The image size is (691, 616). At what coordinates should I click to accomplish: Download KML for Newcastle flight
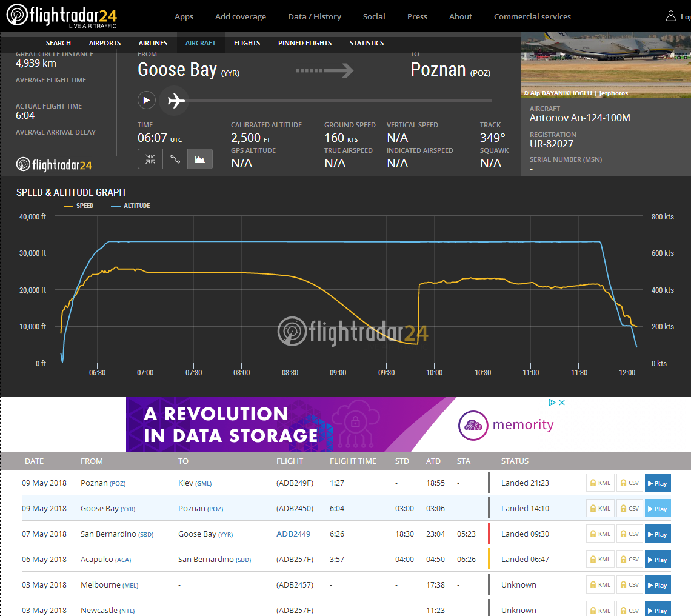600,609
